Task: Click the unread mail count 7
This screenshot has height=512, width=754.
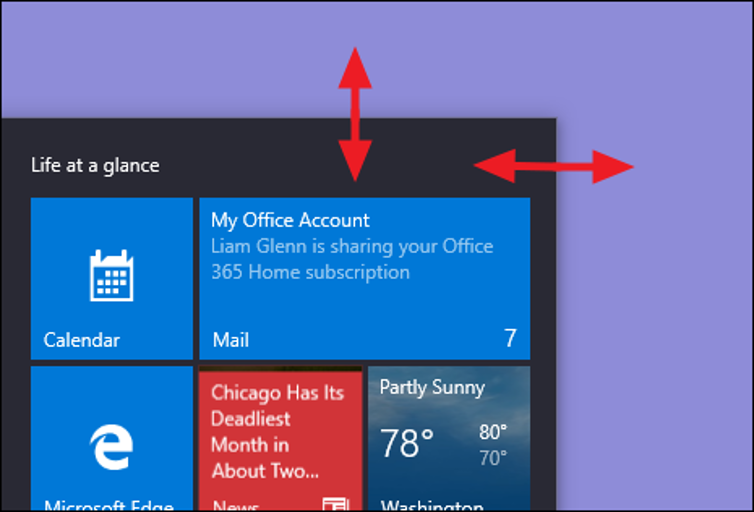Action: click(510, 338)
